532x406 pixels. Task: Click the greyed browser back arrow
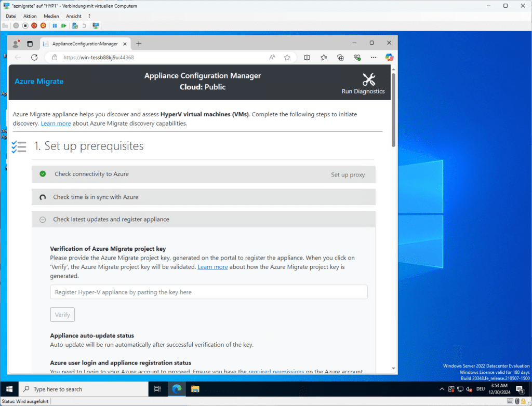click(x=18, y=57)
